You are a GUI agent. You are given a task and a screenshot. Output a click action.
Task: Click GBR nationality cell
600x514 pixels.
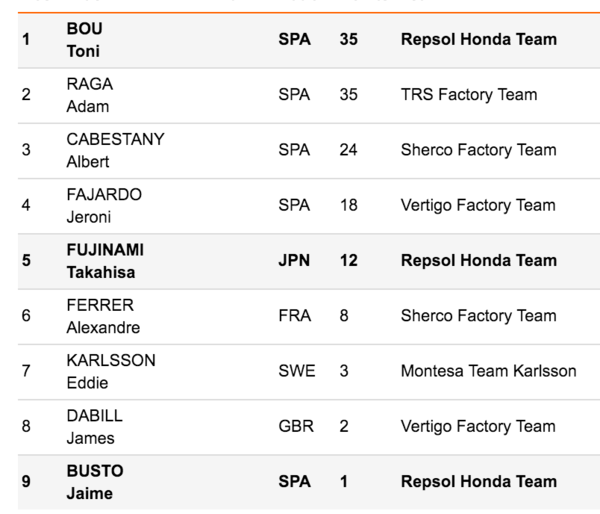[x=296, y=426]
